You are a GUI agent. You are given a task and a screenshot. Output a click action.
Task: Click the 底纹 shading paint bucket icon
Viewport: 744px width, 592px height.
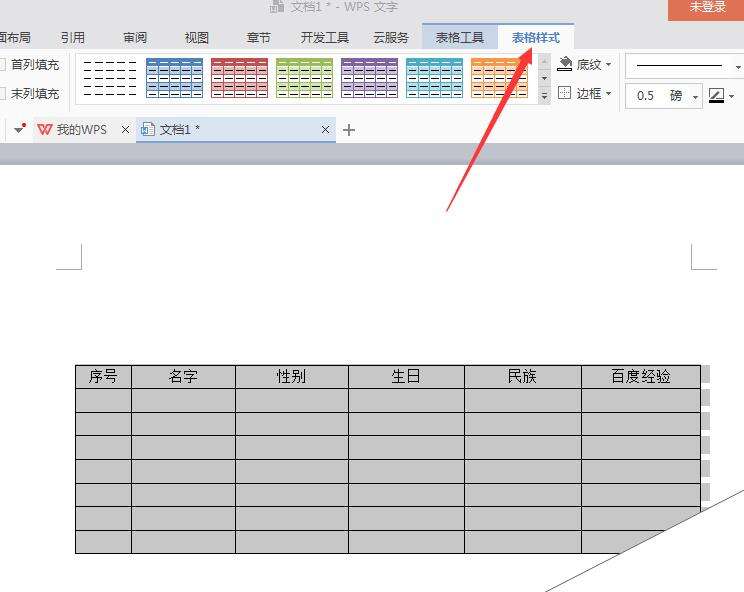[x=565, y=64]
